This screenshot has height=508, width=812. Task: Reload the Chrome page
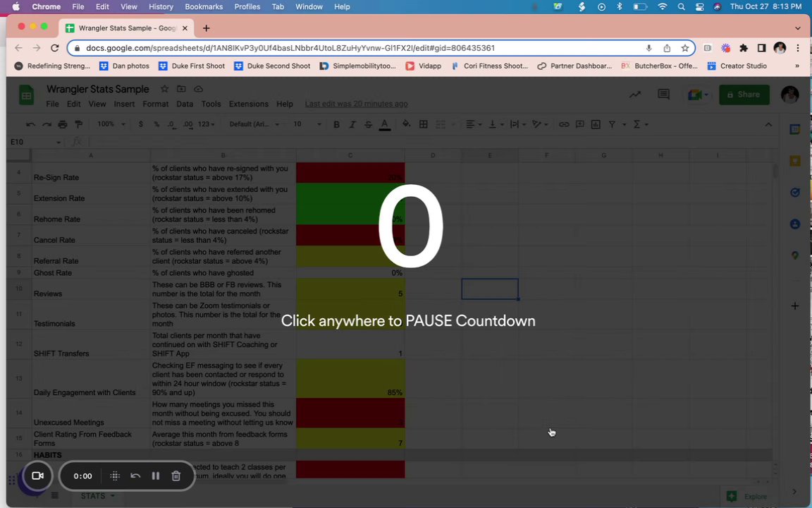(x=54, y=48)
